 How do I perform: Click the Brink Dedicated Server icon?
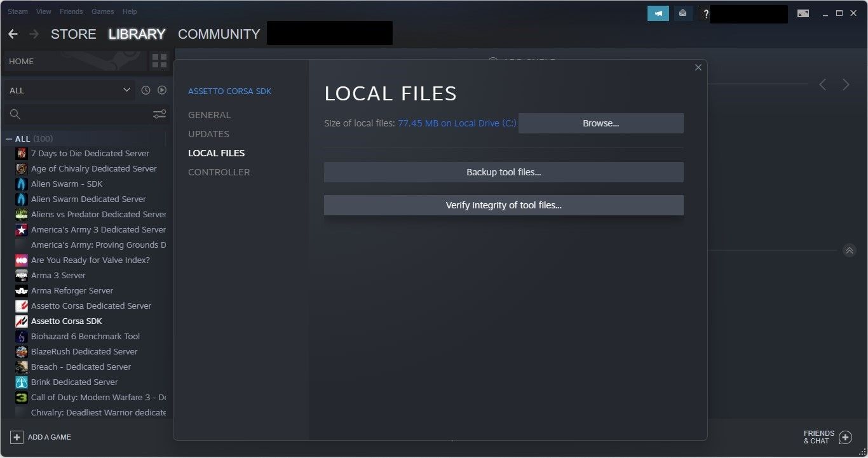[x=21, y=382]
